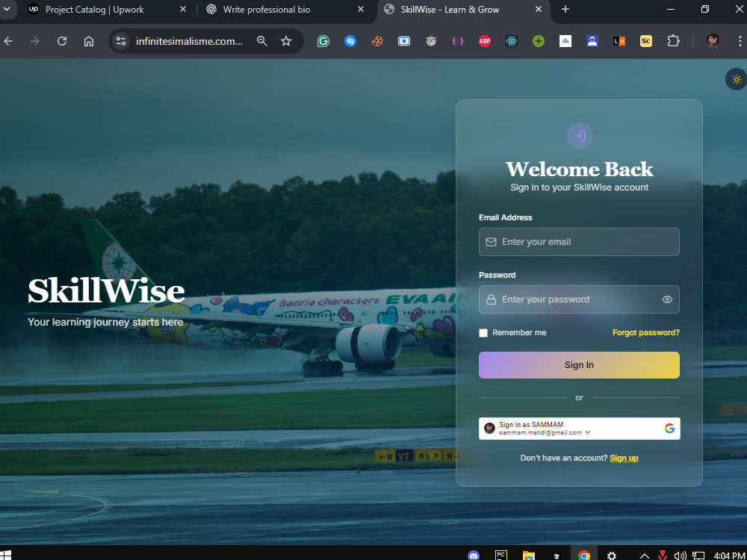Click the Enter your email field
Screen dimensions: 747x560
click(579, 242)
